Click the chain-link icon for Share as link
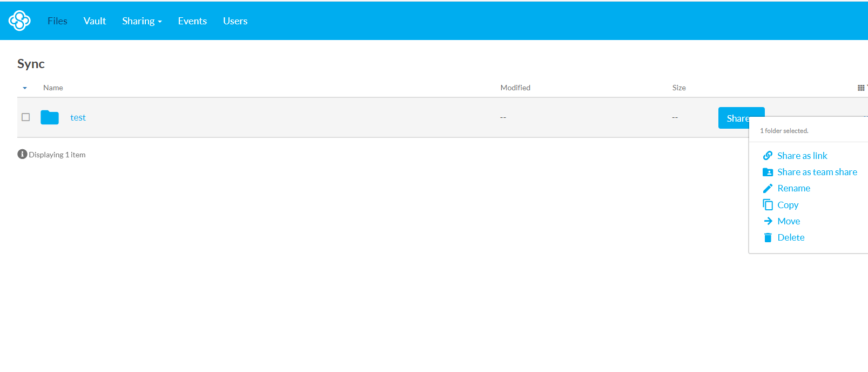The width and height of the screenshot is (868, 372). click(x=768, y=156)
